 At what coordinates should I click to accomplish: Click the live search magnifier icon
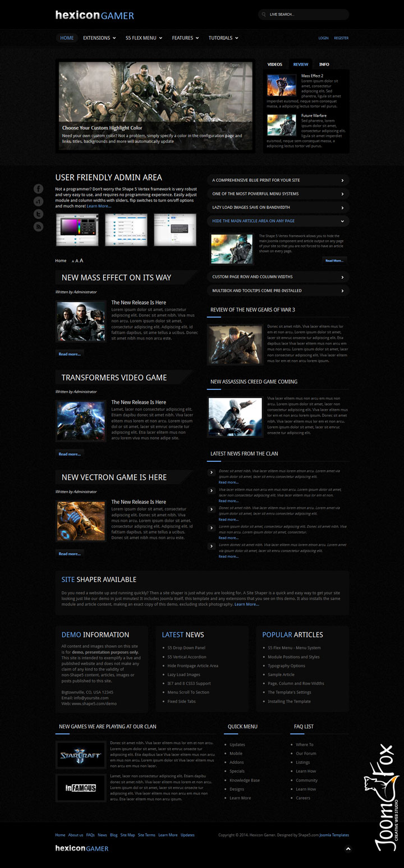[x=264, y=15]
